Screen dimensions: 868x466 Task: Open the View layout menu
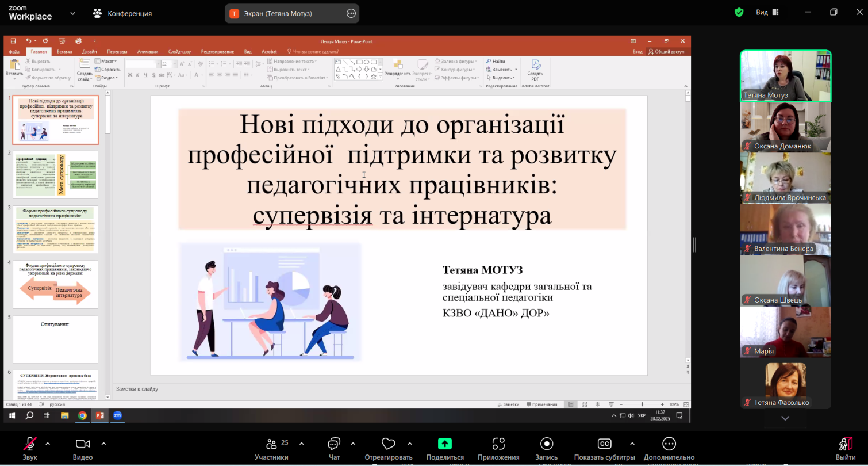(767, 13)
